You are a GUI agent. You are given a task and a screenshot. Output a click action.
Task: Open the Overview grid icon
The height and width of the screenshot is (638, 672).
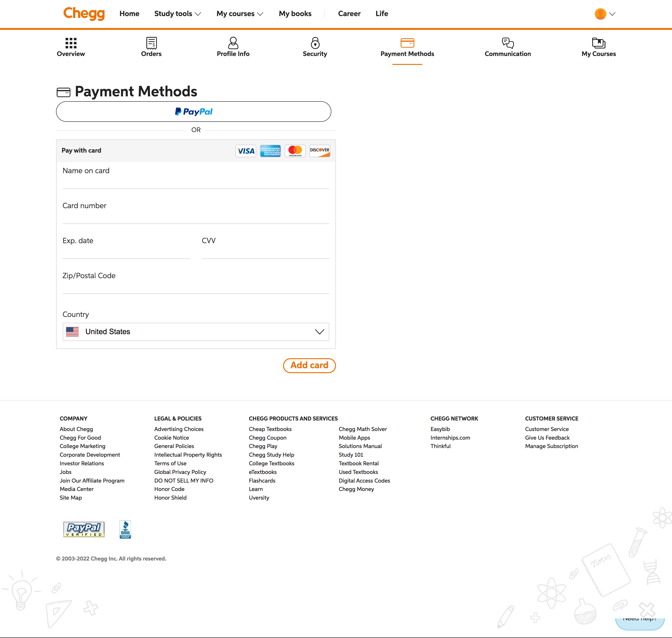click(71, 43)
